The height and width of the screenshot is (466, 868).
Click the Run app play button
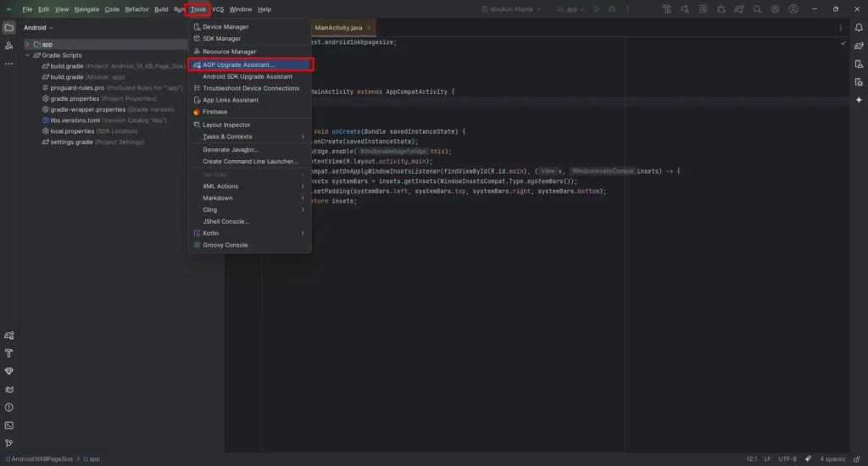point(597,9)
